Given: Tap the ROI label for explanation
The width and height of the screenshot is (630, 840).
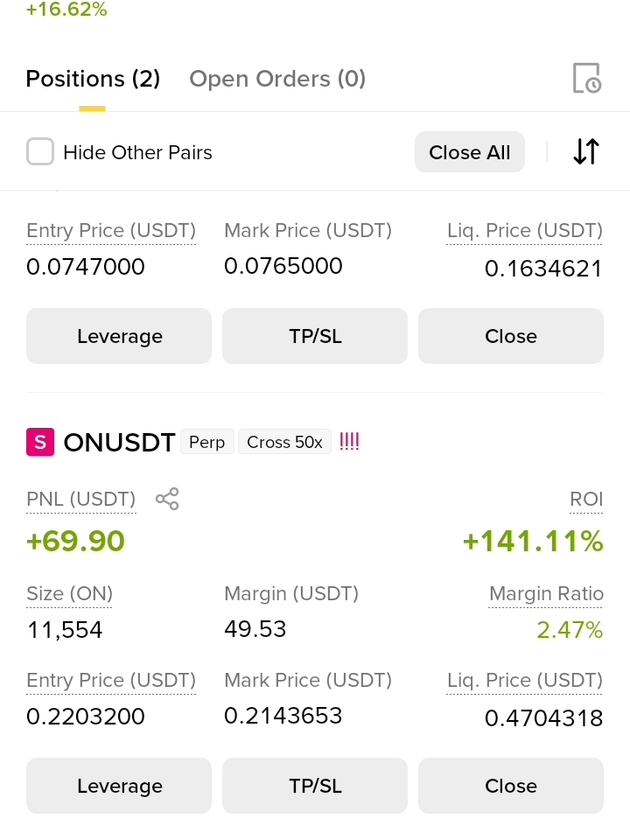Looking at the screenshot, I should click(x=586, y=499).
